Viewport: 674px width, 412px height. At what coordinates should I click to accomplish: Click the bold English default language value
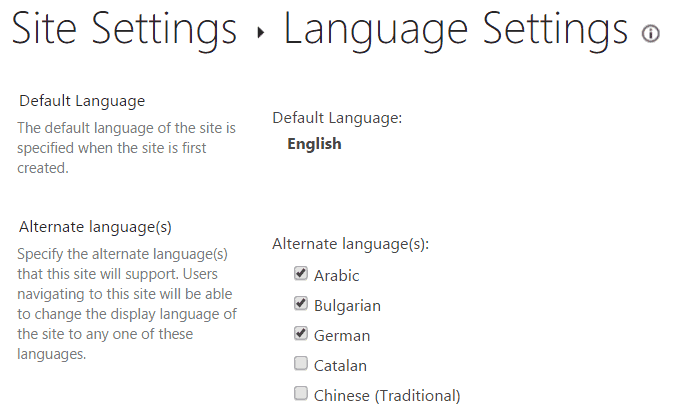click(x=314, y=144)
